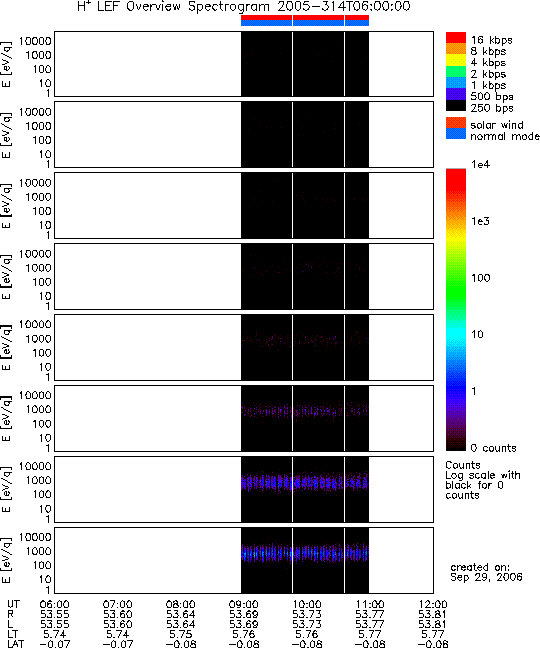Click the 'LT' row label
This screenshot has width=540, height=648.
click(12, 634)
